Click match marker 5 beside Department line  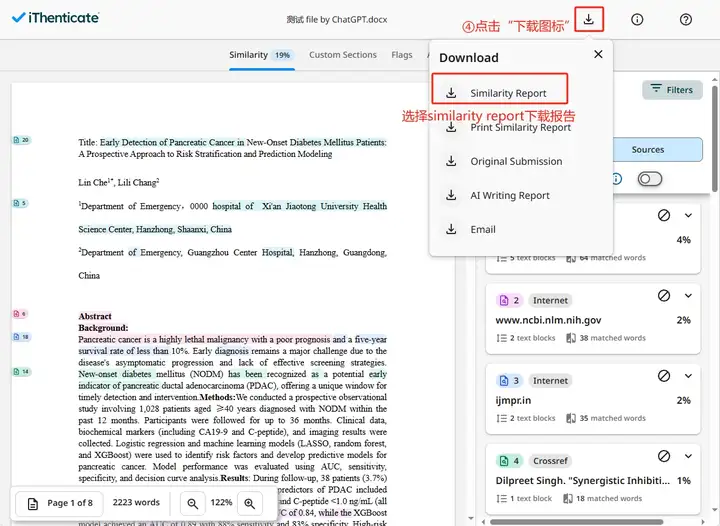(20, 203)
